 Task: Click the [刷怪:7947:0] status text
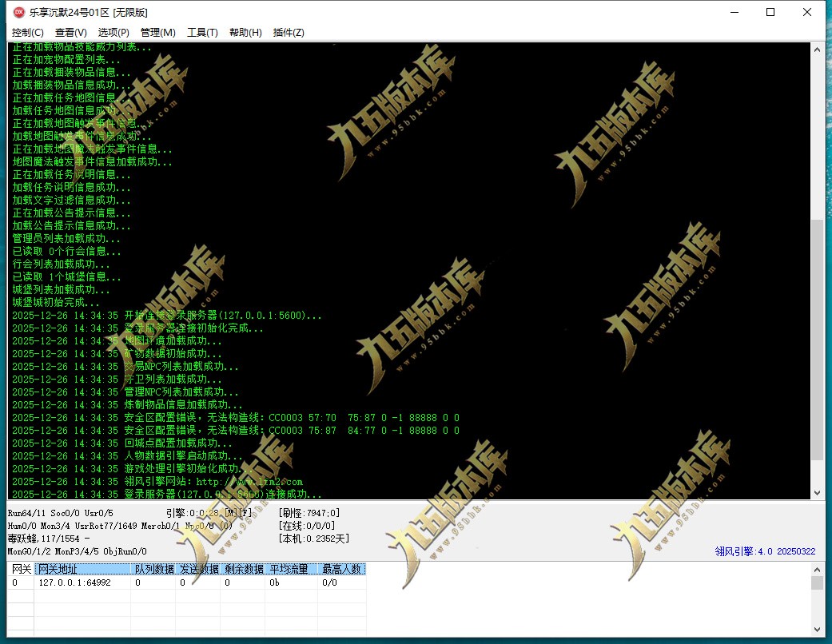pyautogui.click(x=309, y=513)
